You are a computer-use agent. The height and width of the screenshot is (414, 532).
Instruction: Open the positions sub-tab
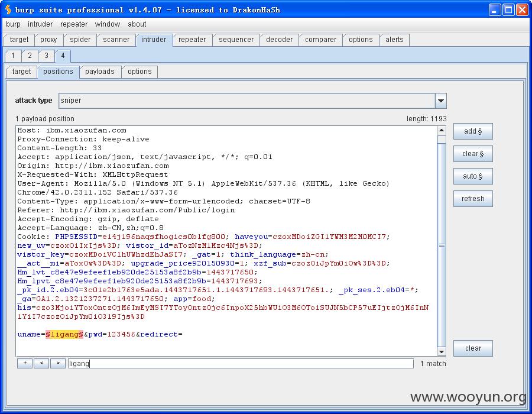pos(58,72)
